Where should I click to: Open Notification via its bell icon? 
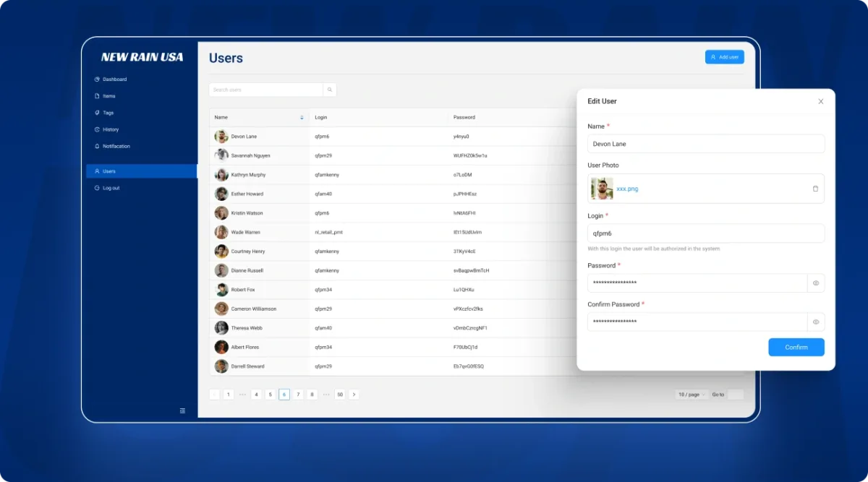(x=97, y=146)
